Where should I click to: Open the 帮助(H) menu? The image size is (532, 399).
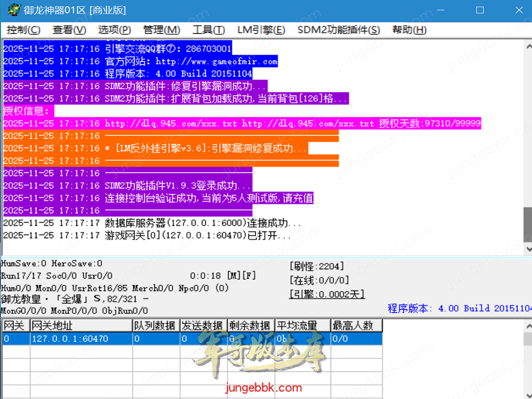click(409, 30)
